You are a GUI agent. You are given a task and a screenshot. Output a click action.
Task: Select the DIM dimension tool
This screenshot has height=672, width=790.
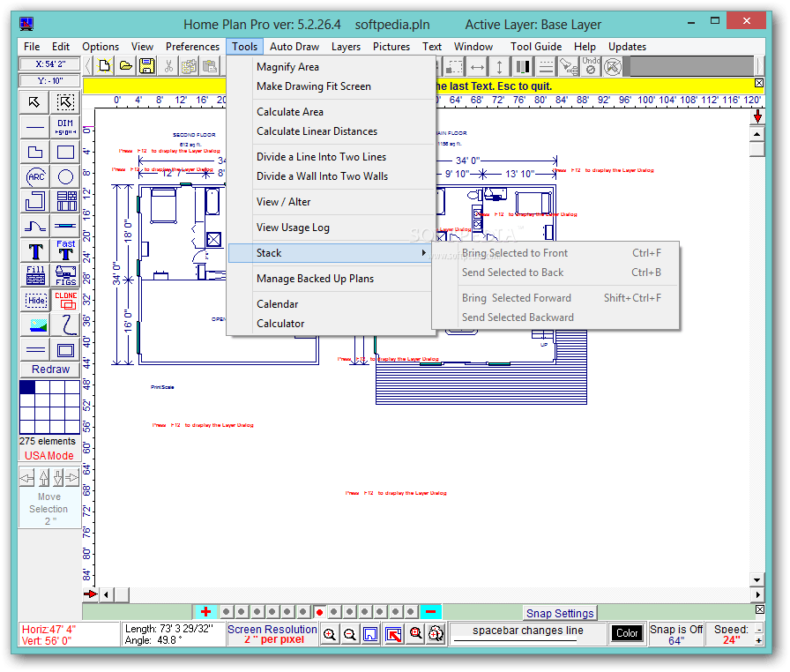[65, 129]
